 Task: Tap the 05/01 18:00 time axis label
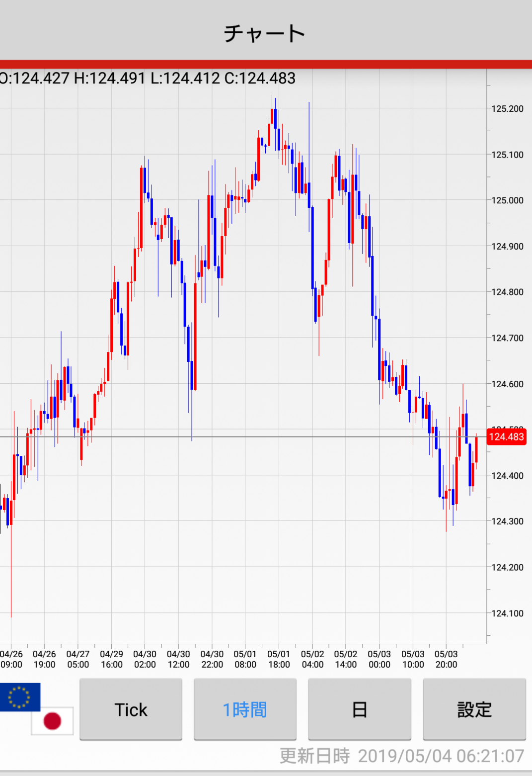pos(279,659)
